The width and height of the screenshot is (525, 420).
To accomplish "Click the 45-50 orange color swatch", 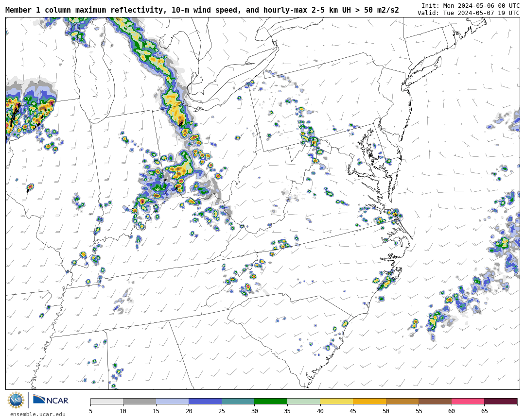I will [x=369, y=401].
